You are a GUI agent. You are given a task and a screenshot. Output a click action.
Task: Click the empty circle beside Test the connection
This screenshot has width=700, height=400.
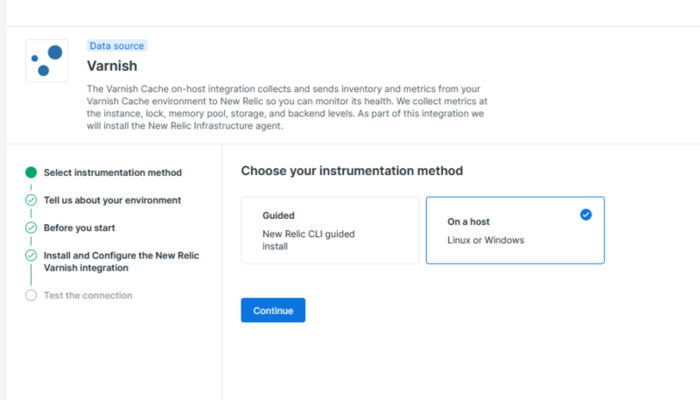tap(31, 295)
